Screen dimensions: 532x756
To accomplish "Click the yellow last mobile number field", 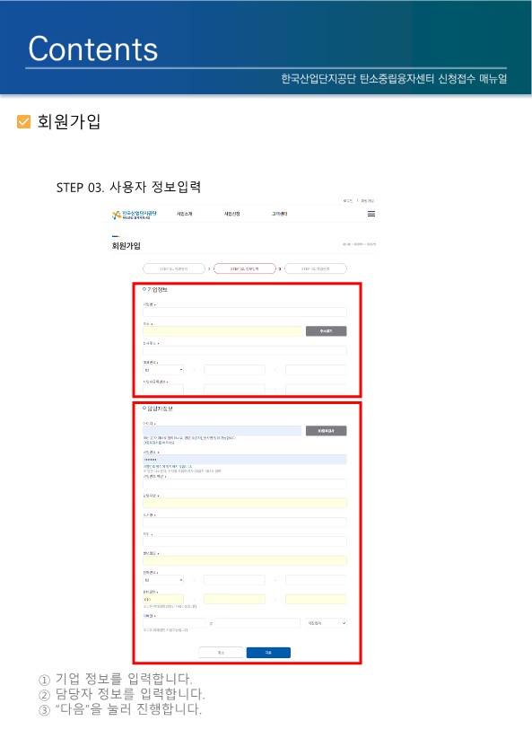I will [316, 599].
